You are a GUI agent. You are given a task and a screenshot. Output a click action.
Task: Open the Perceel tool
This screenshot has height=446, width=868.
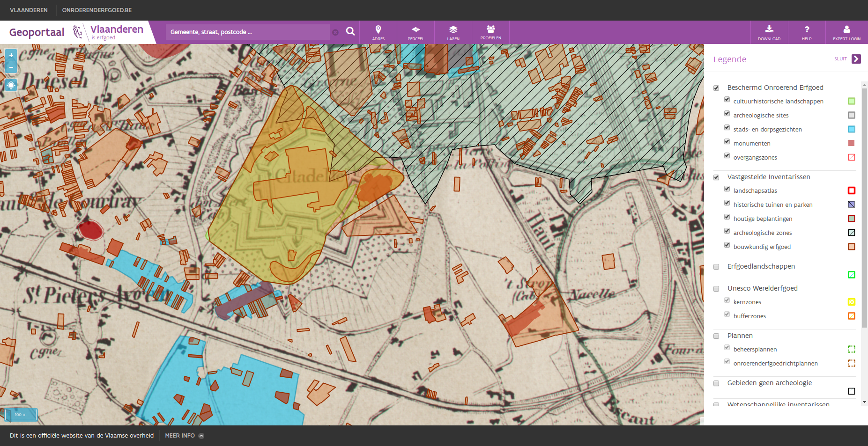coord(415,32)
